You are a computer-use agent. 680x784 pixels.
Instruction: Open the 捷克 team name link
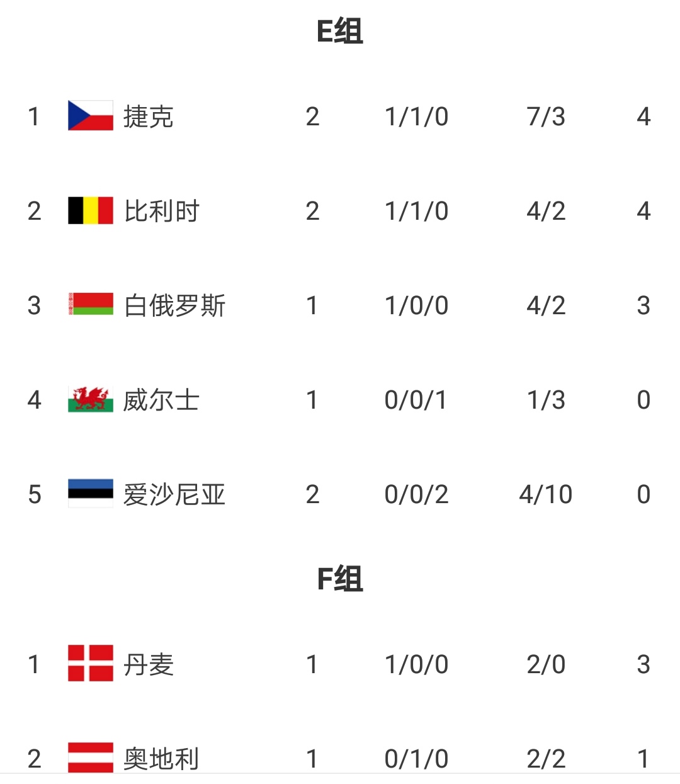(149, 117)
